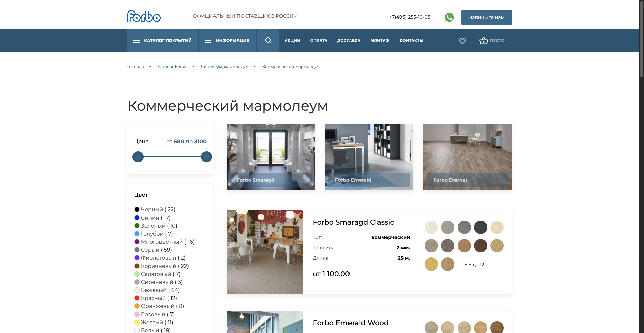Open Forbo Smaragd Classic product photo
The width and height of the screenshot is (644, 333).
coord(265,252)
